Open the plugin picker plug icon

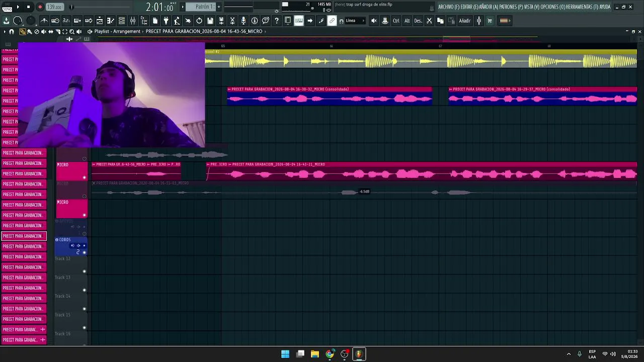tap(166, 21)
